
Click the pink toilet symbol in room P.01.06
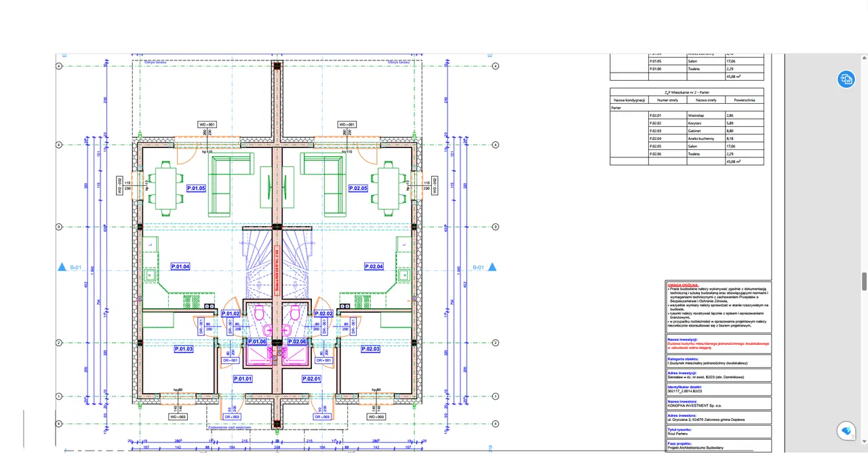click(260, 313)
